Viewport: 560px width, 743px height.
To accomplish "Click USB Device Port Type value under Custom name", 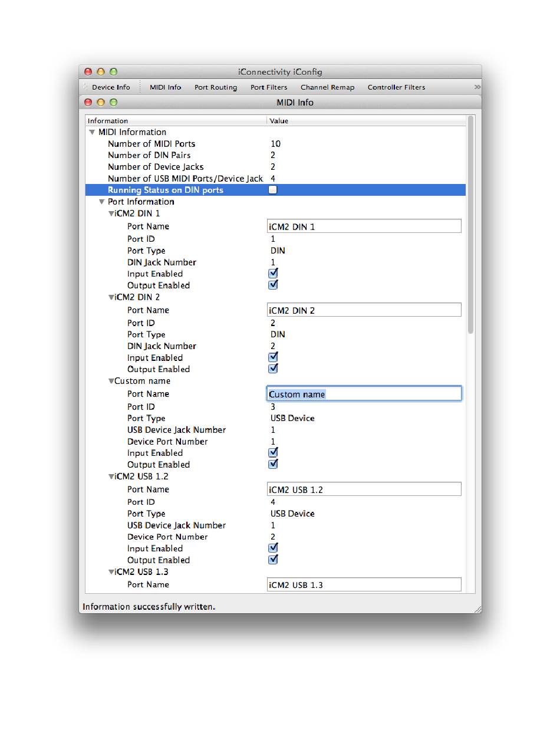I will (292, 418).
